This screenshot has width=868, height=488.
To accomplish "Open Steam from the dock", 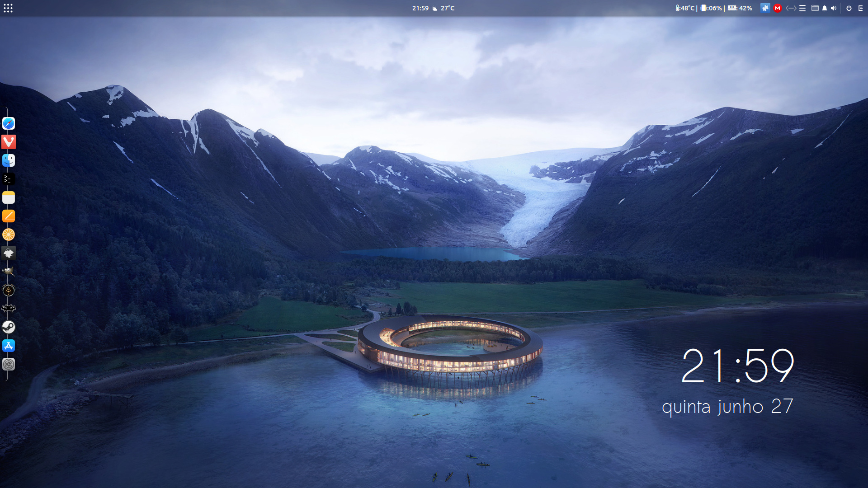I will pos(9,327).
